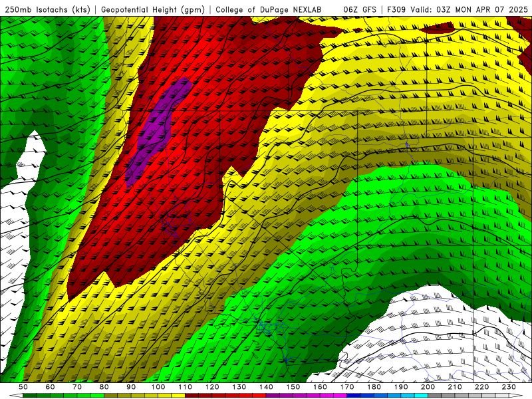Click the 90 value on the legend scale

pos(131,387)
